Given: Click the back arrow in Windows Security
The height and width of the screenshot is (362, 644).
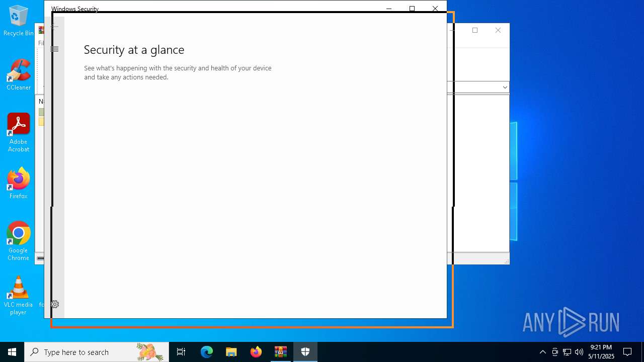Looking at the screenshot, I should (x=54, y=27).
